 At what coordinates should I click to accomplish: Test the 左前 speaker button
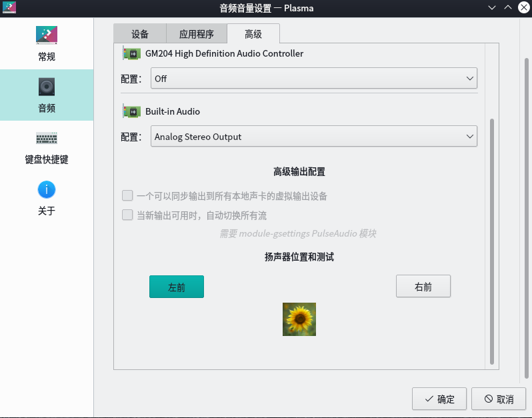[x=177, y=287]
